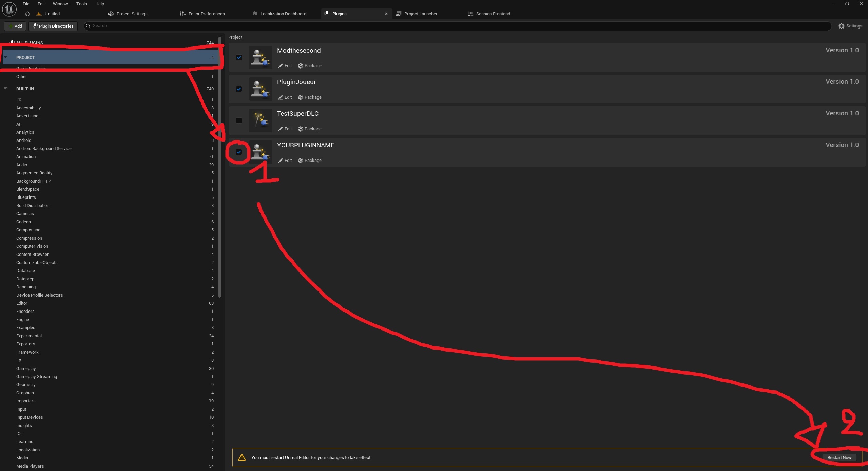Click the pencil Edit icon for TestSuperDLC
This screenshot has height=471, width=868.
click(281, 129)
